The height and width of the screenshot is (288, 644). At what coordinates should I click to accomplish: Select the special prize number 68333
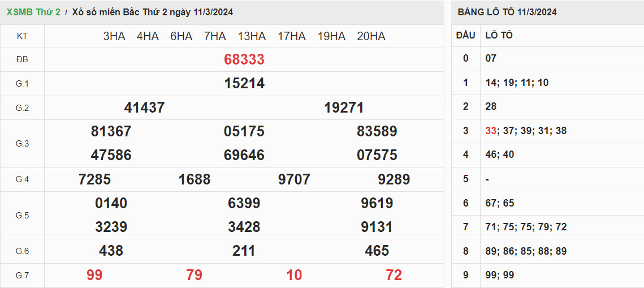[244, 59]
